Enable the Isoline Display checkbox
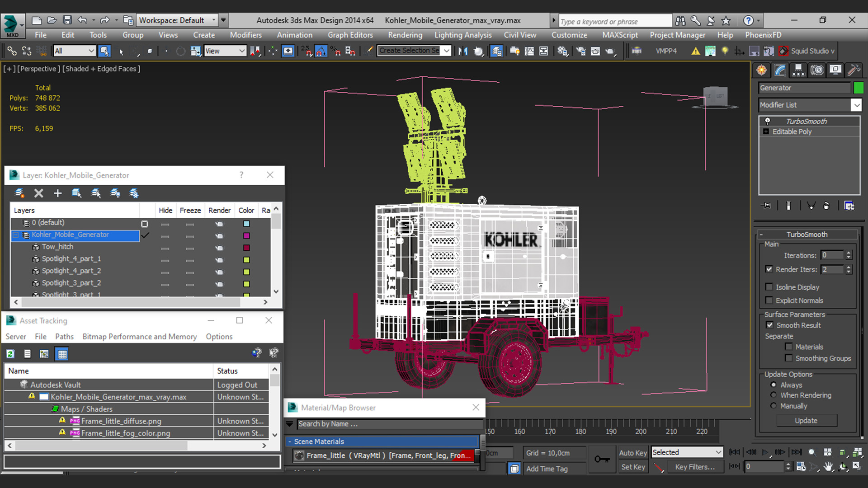Screen dimensions: 868x488 tap(769, 287)
